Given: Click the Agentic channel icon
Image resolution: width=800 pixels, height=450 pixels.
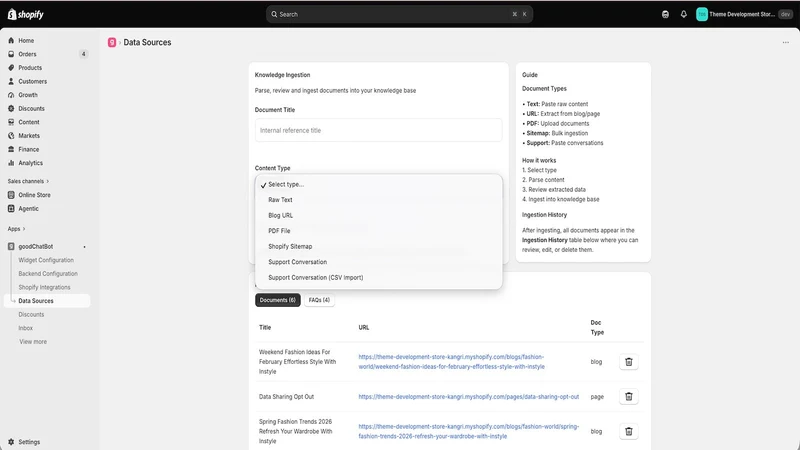Looking at the screenshot, I should (11, 209).
